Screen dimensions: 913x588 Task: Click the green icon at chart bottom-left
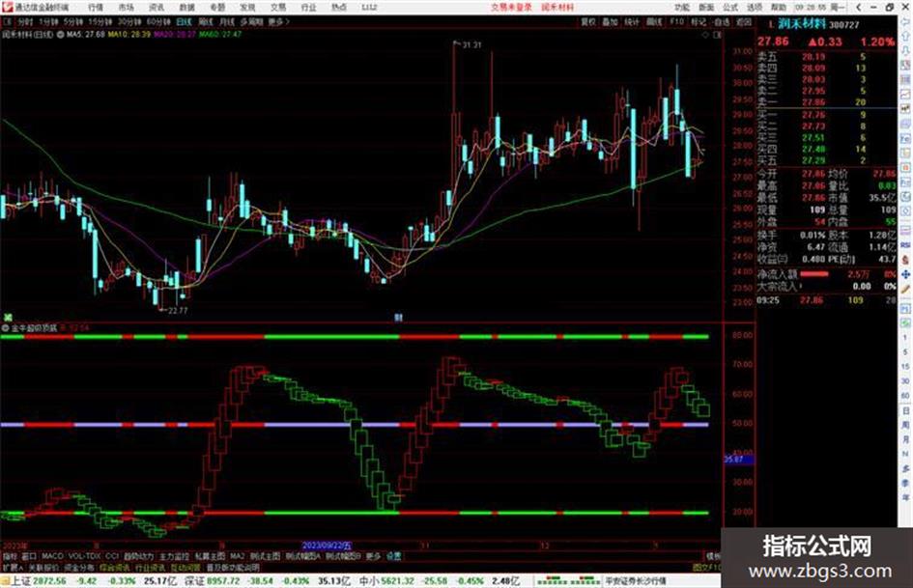click(x=8, y=318)
